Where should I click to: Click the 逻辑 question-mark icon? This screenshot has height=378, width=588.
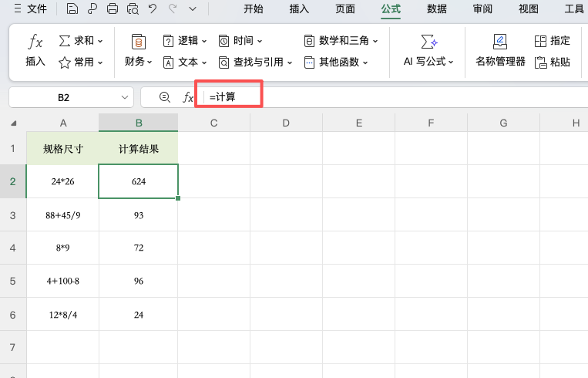pyautogui.click(x=168, y=41)
